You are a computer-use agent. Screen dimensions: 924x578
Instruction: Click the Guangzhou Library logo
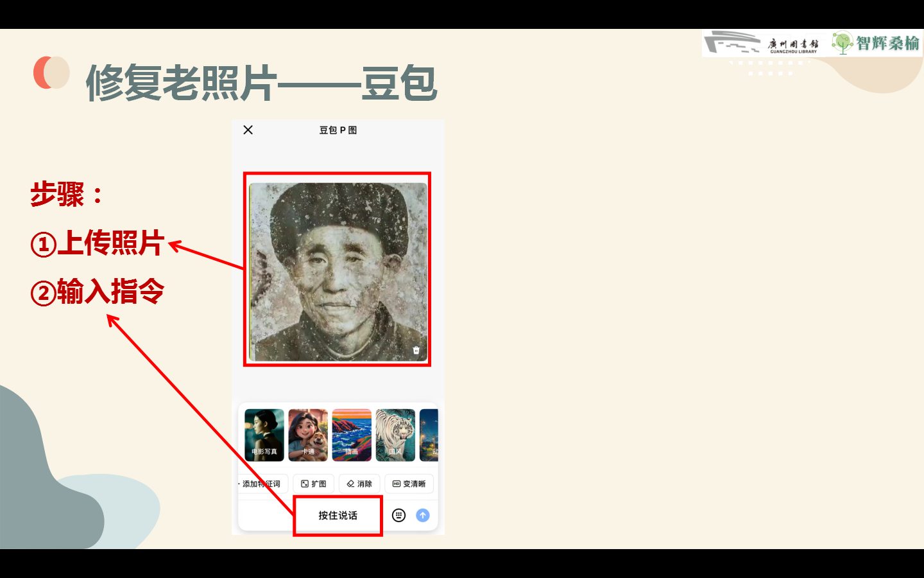[x=762, y=44]
